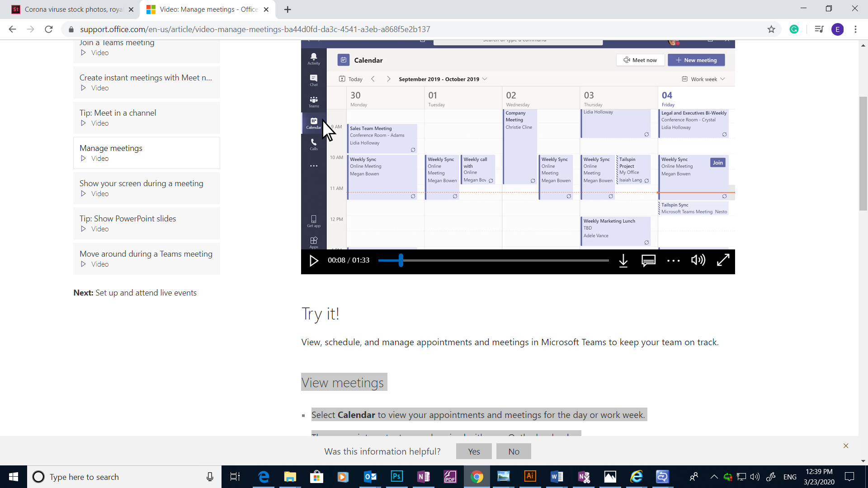The image size is (868, 488).
Task: Select Weekly Marketing Lunch event
Action: click(x=615, y=231)
